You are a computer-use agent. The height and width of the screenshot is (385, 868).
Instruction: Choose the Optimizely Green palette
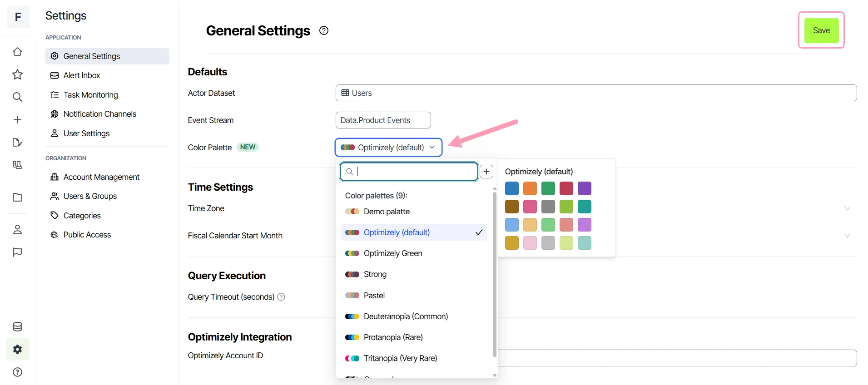(414, 253)
